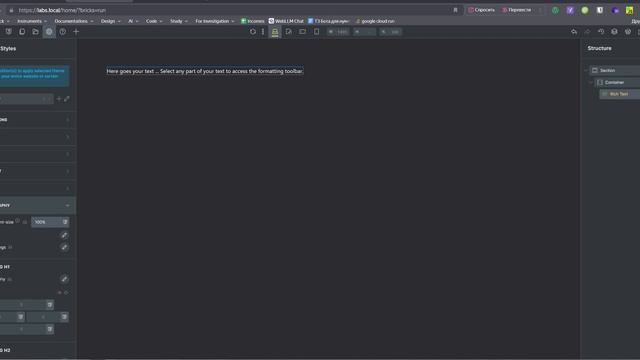Expand the first collapsed settings group
This screenshot has height=360, width=640.
(38, 120)
